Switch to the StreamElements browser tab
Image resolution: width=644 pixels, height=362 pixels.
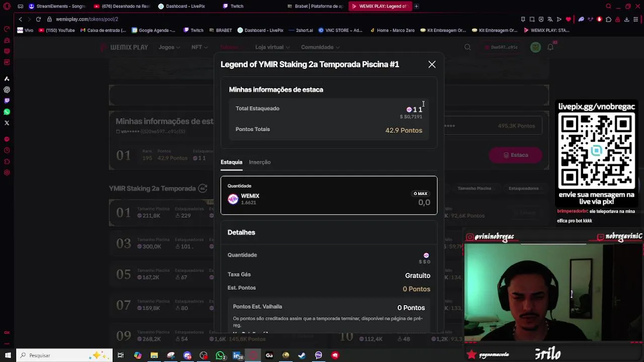click(x=57, y=6)
